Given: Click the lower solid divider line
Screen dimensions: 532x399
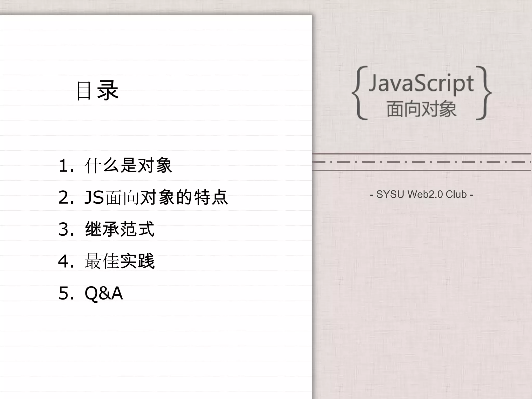Looking at the screenshot, I should [421, 170].
